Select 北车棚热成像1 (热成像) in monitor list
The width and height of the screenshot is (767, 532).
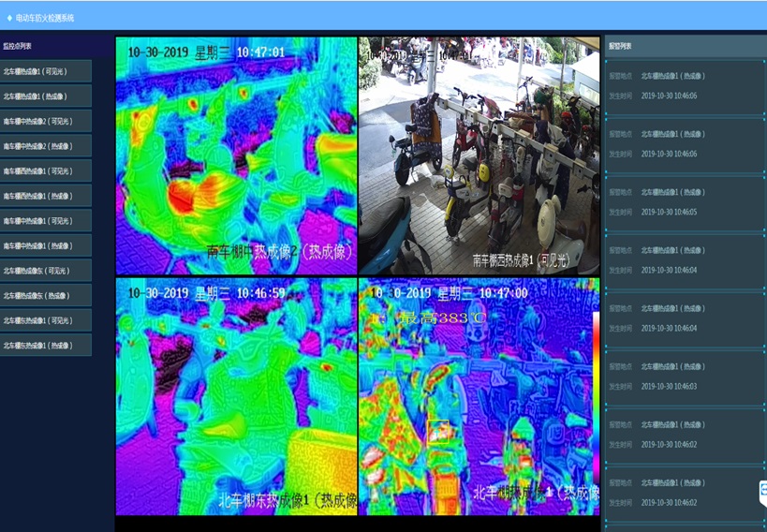tap(46, 96)
